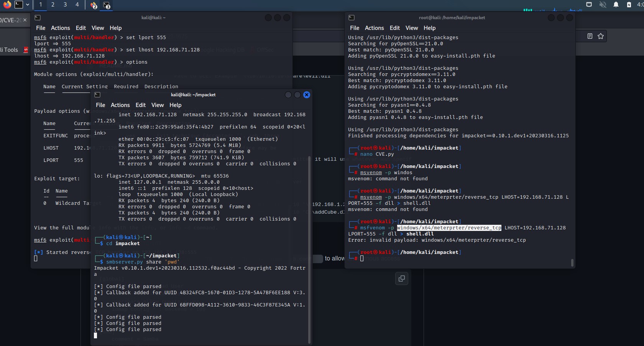The width and height of the screenshot is (644, 346).
Task: Click the root terminal scrollbar thumb
Action: click(572, 263)
